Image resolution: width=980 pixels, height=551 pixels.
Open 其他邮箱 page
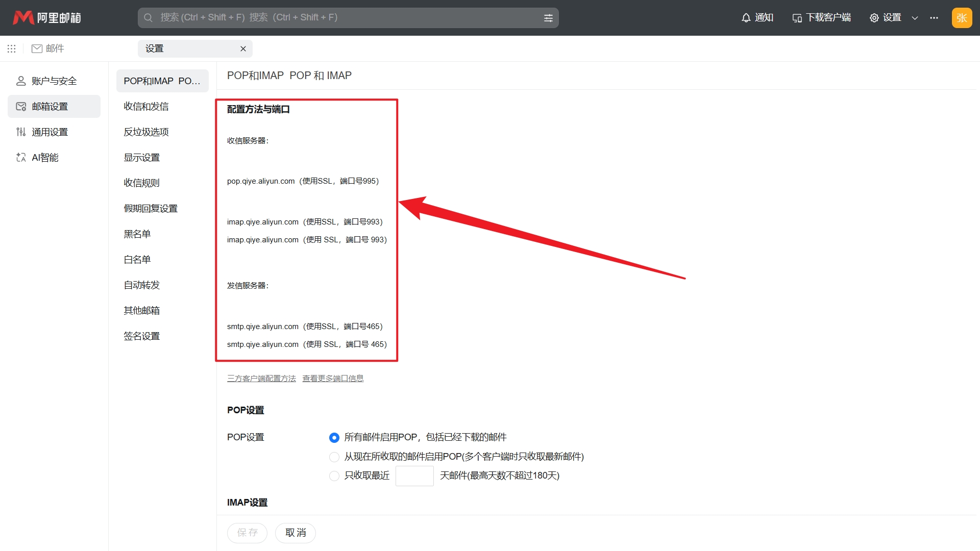point(162,310)
